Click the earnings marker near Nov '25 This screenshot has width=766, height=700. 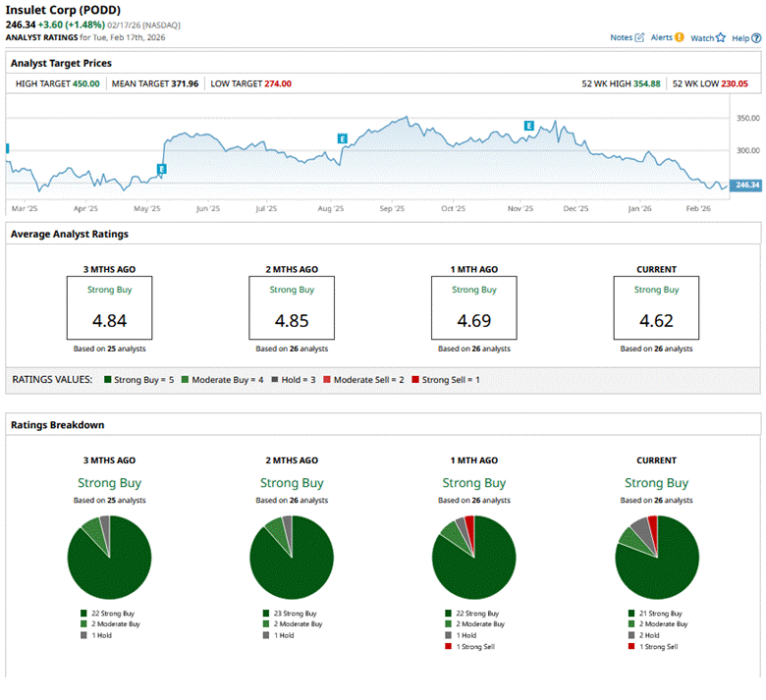(x=529, y=126)
